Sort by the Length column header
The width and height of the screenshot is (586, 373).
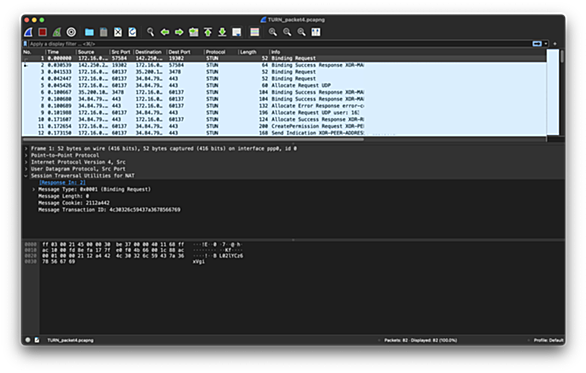tap(254, 52)
